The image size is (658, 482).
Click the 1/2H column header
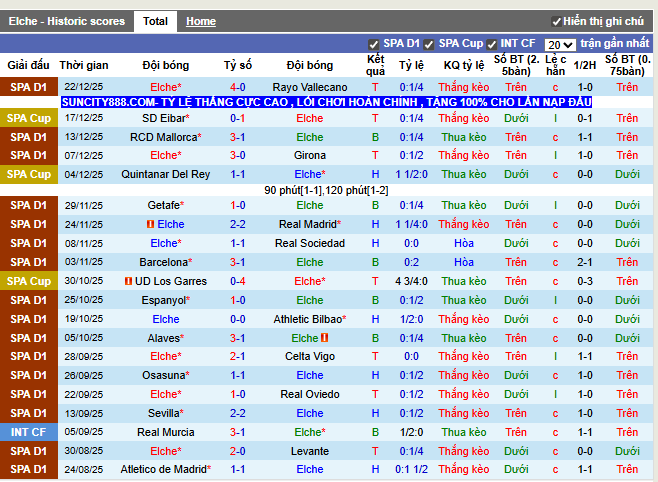585,65
